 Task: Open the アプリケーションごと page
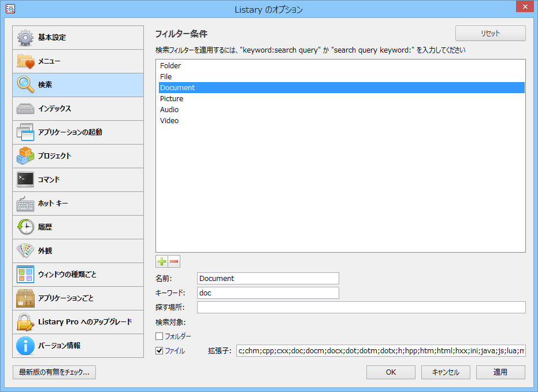(x=78, y=298)
